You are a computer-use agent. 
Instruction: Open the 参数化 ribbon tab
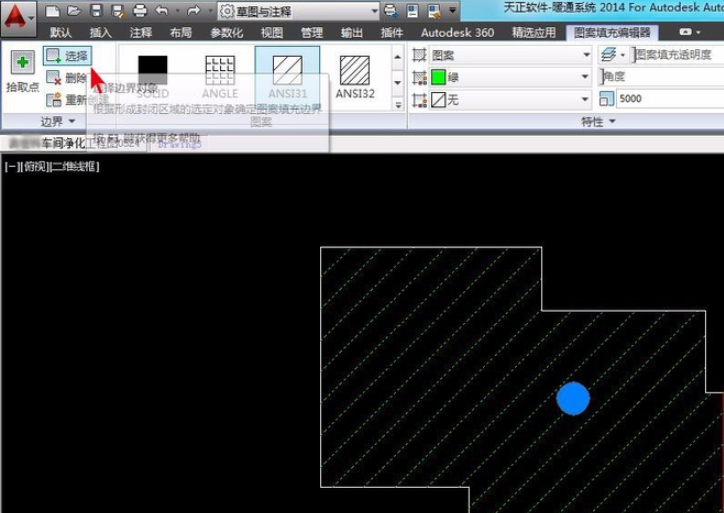[x=227, y=32]
